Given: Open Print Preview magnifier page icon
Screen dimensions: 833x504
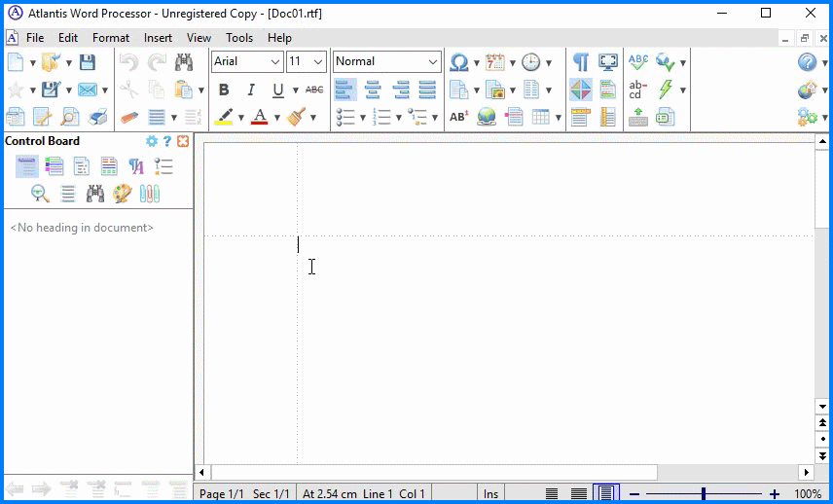Looking at the screenshot, I should point(69,117).
